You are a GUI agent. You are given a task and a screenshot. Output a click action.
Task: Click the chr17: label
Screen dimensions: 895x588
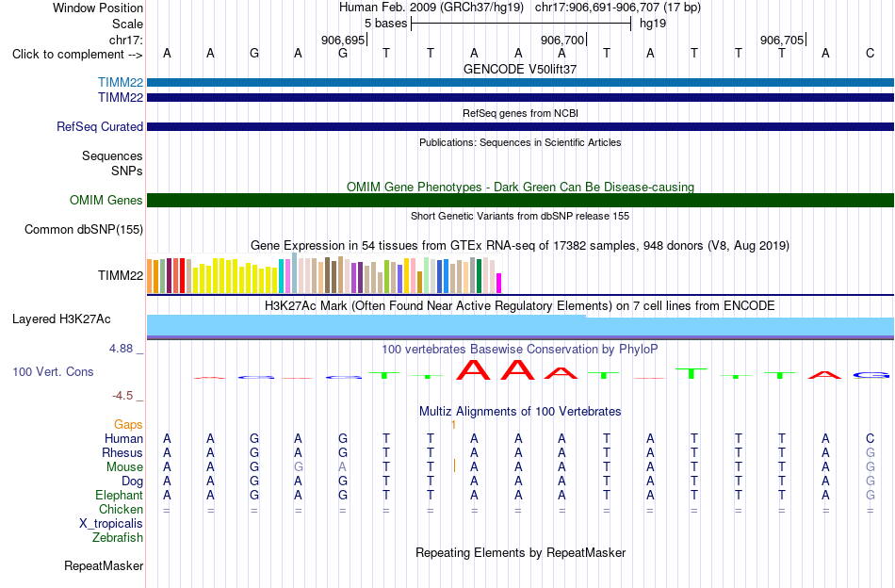tap(126, 40)
